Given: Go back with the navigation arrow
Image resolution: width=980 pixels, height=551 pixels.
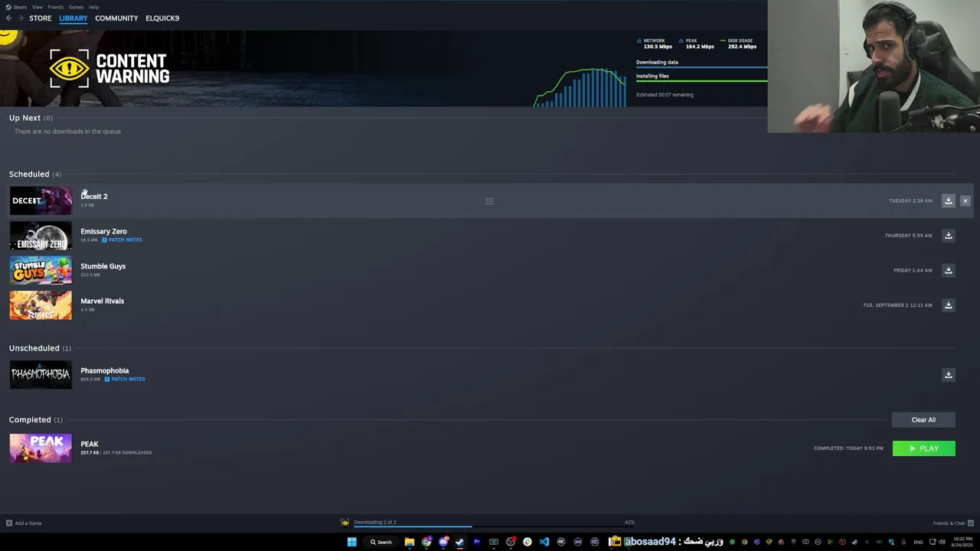Looking at the screenshot, I should pyautogui.click(x=9, y=18).
